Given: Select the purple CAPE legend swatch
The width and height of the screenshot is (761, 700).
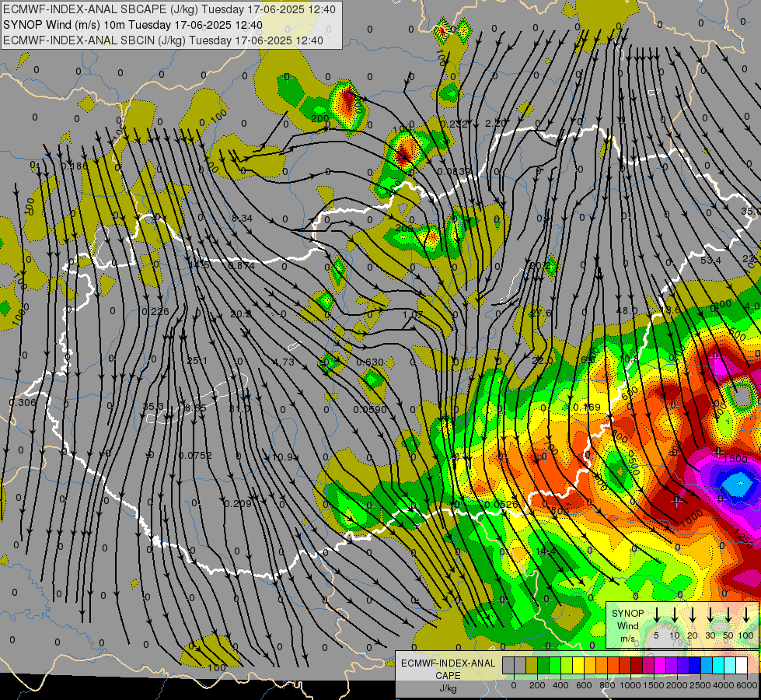Looking at the screenshot, I should click(671, 666).
